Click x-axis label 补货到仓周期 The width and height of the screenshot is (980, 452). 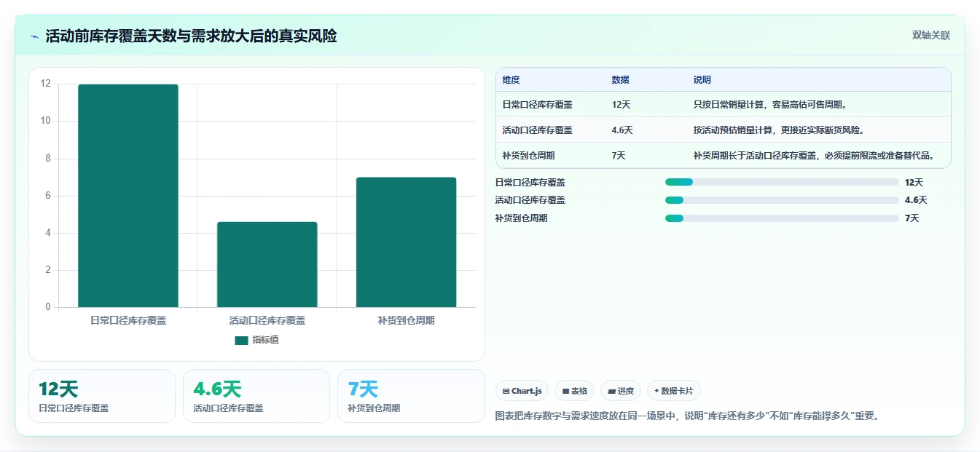point(406,320)
